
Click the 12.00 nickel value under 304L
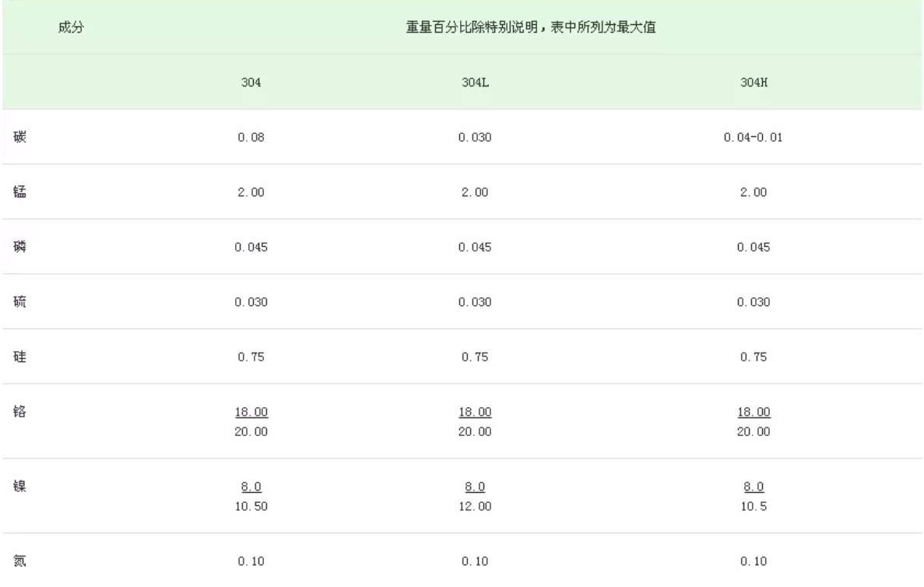click(x=476, y=507)
